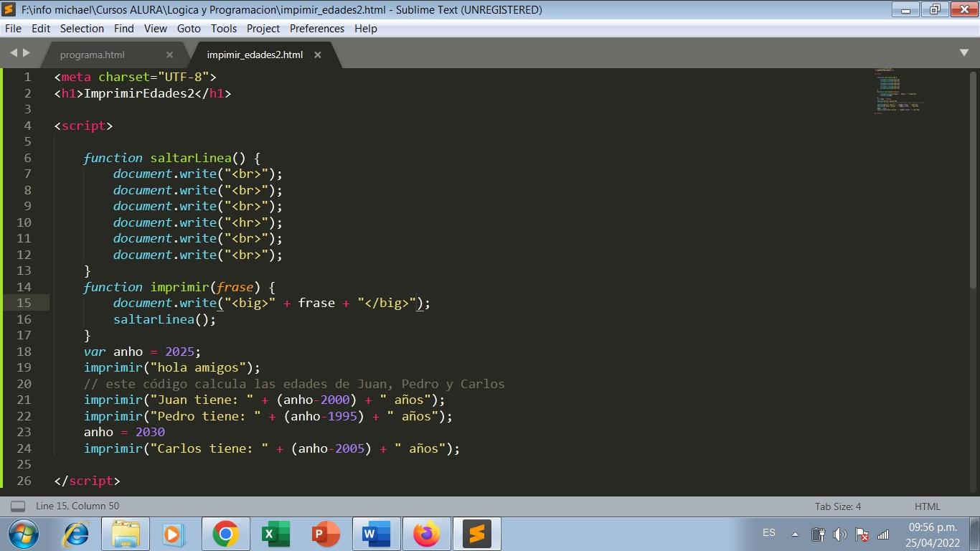Go to previous tab with left arrow

[14, 52]
